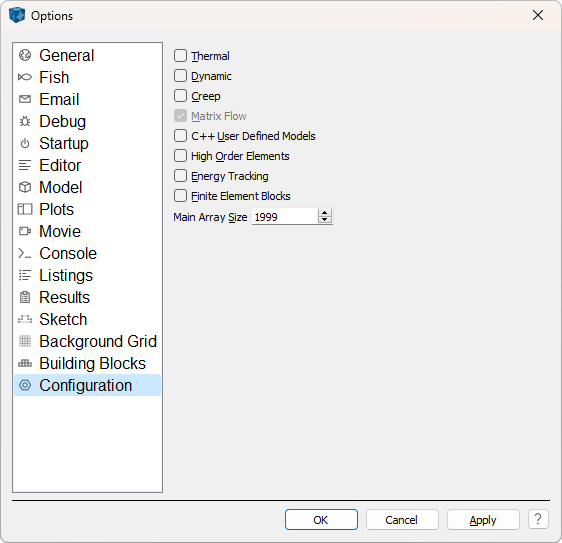
Task: Choose the Debug bug icon
Action: point(25,122)
